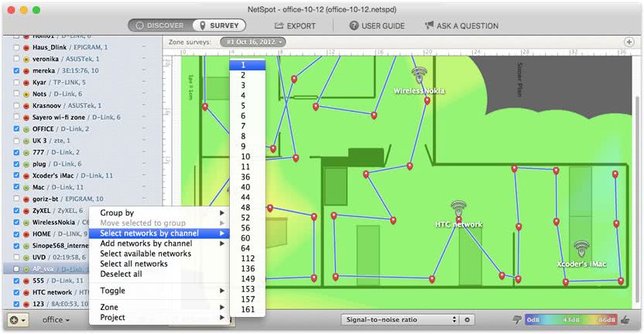Open the Signal-to-noise ratio dropdown
This screenshot has height=334, width=644.
pyautogui.click(x=400, y=319)
